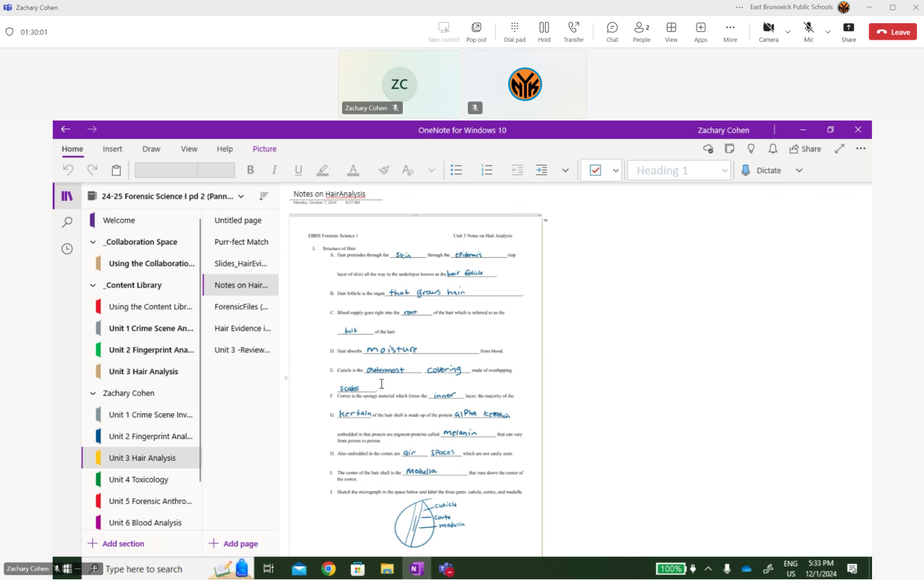
Task: Unmute the Mic in Teams
Action: (x=808, y=32)
